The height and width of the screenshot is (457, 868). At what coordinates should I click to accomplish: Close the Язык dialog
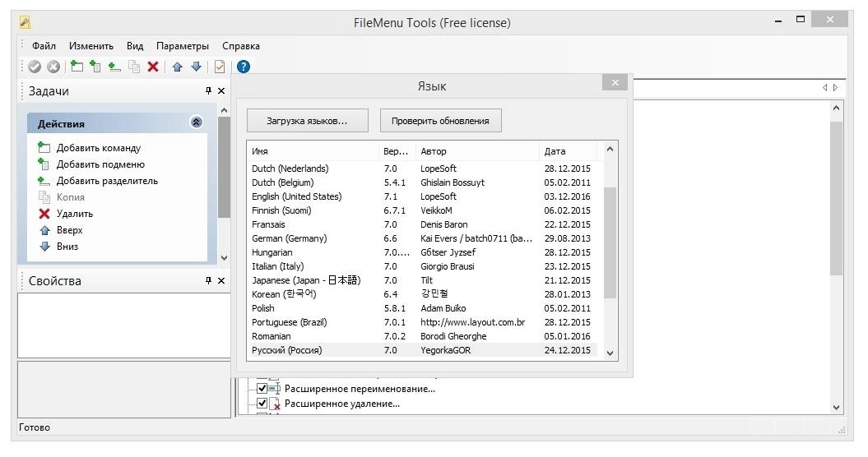click(615, 82)
